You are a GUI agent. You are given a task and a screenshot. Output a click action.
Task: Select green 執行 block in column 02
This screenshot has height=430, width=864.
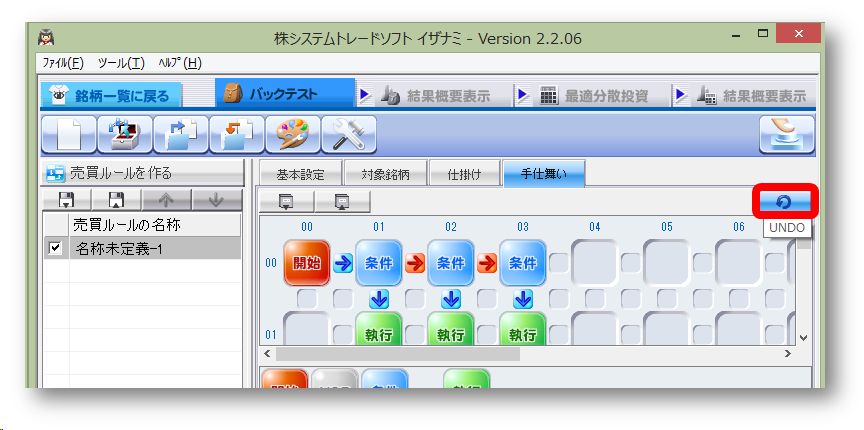point(451,329)
